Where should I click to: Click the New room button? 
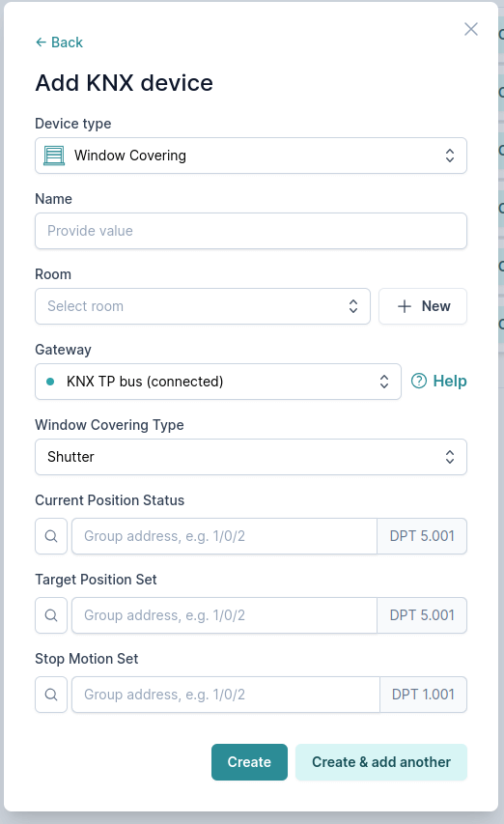[x=423, y=306]
